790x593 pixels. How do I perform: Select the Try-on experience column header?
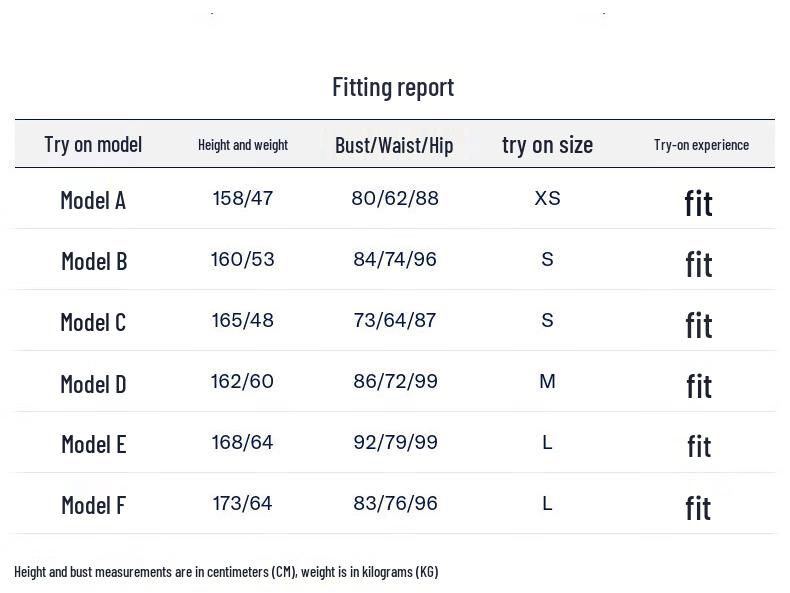click(x=701, y=145)
